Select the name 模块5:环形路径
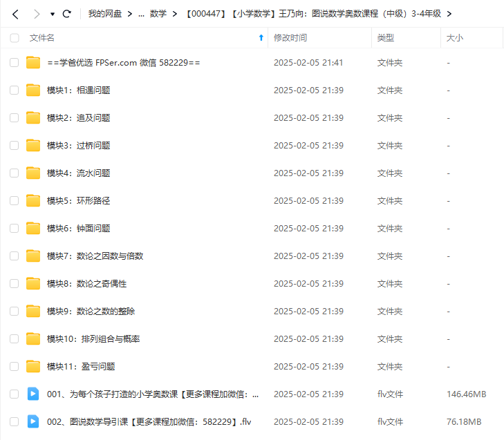This screenshot has width=504, height=440. coord(78,200)
